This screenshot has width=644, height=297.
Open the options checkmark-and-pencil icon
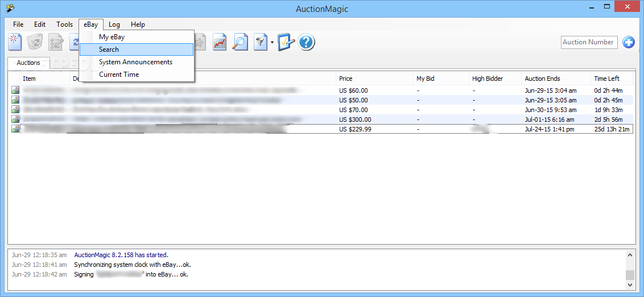coord(286,42)
